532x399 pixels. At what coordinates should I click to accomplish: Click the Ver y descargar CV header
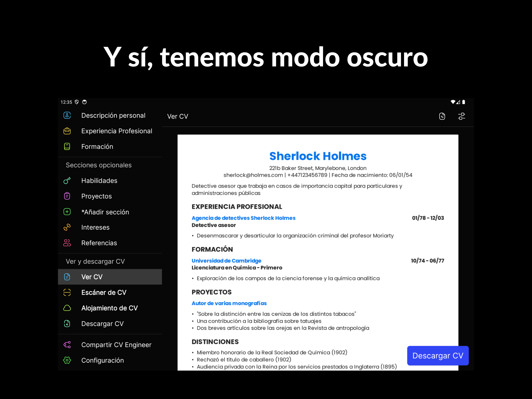tap(95, 261)
